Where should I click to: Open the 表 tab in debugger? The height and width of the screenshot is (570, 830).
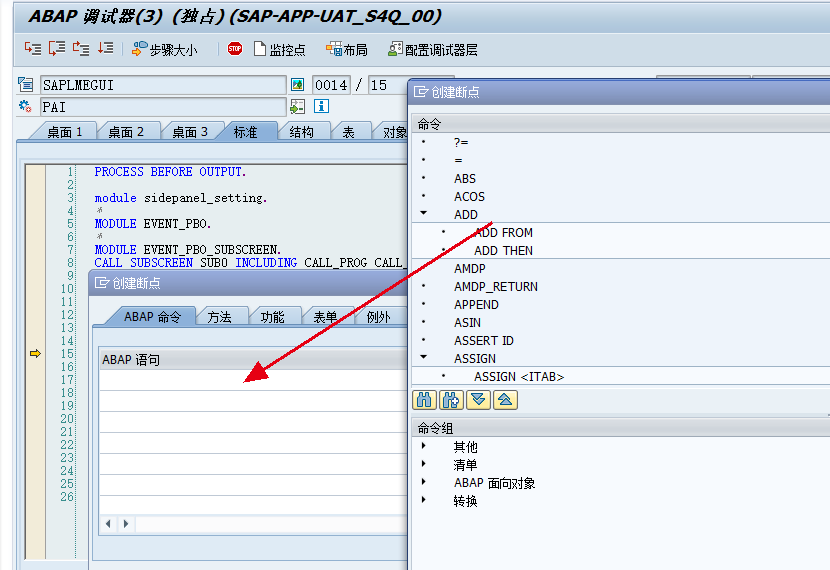[x=348, y=132]
